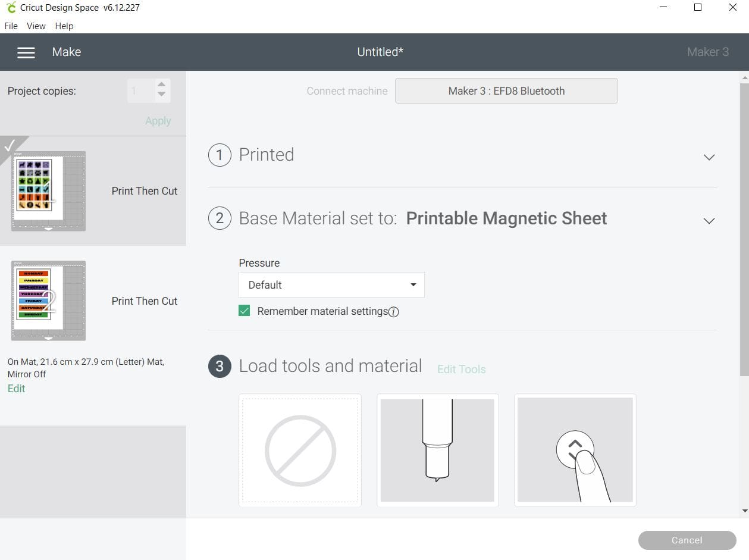Click the Cancel button
Image resolution: width=749 pixels, height=560 pixels.
[687, 540]
